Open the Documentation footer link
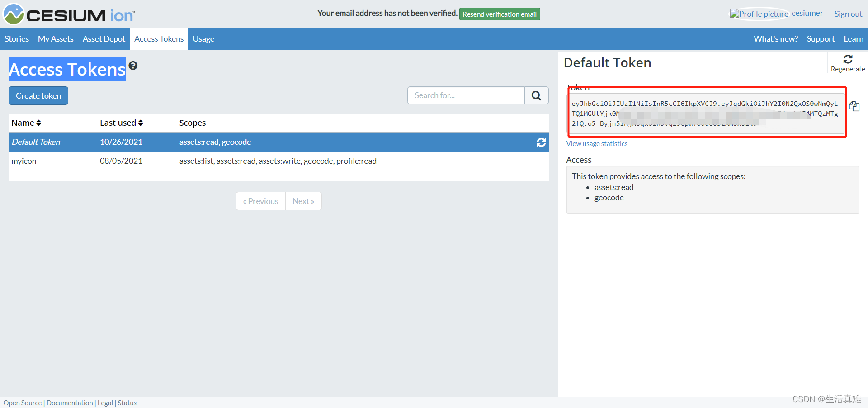868x408 pixels. (70, 403)
